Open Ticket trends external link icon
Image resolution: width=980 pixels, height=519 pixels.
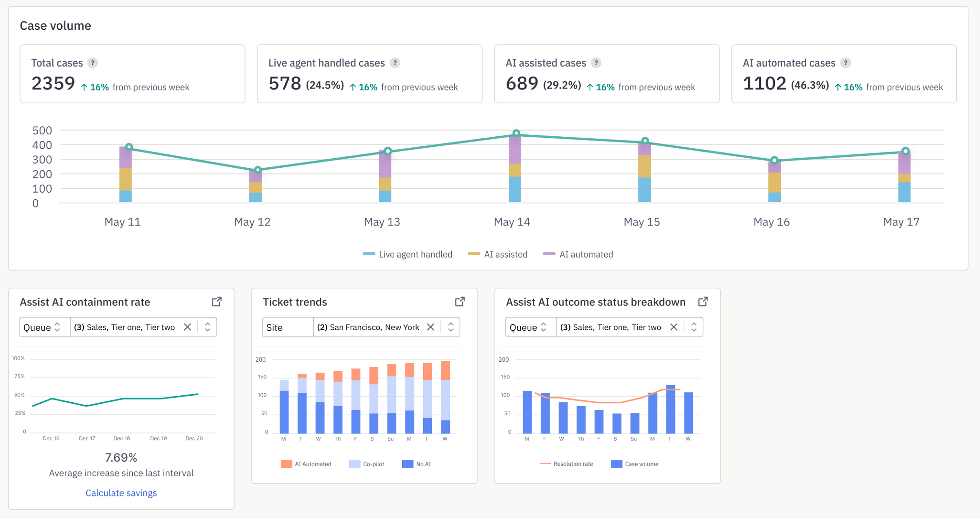tap(460, 301)
